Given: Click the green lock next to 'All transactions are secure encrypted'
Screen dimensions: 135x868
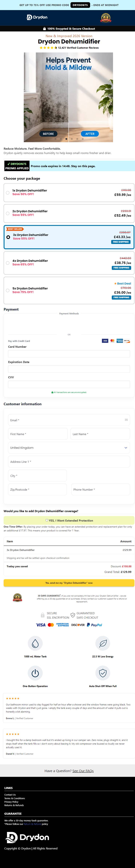Looking at the screenshot, I should (x=52, y=392).
